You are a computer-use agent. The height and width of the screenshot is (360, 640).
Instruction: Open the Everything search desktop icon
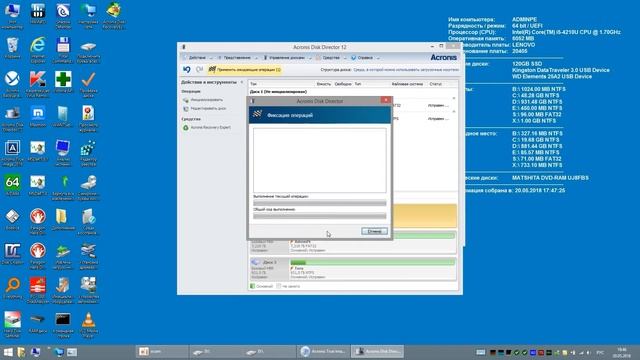tap(12, 288)
